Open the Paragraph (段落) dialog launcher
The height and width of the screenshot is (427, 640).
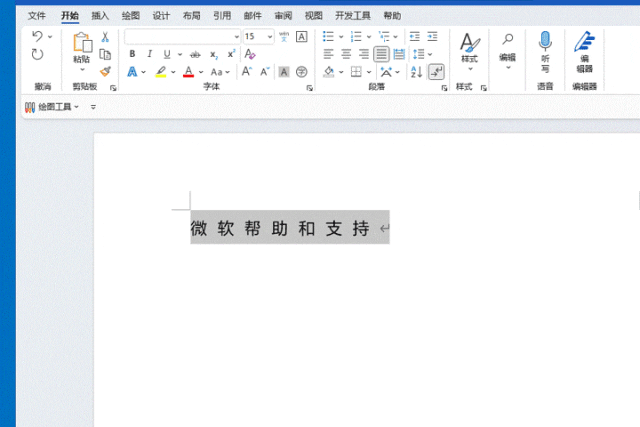(x=444, y=88)
